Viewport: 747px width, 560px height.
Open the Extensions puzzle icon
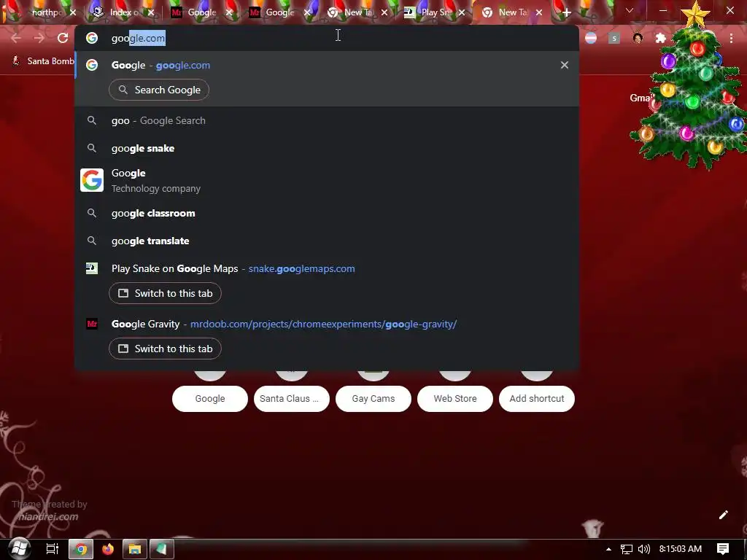tap(661, 38)
